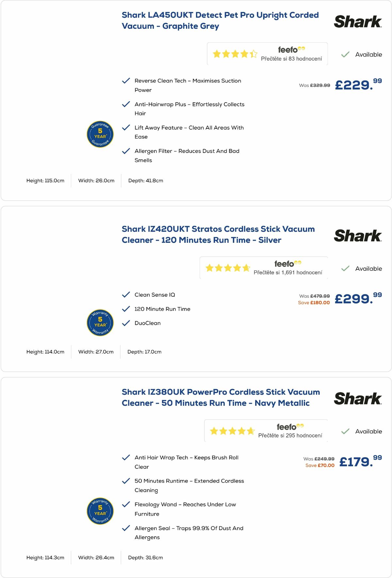
Task: Open the Shark LA450UKT Detect Pet Pro product title
Action: (220, 20)
